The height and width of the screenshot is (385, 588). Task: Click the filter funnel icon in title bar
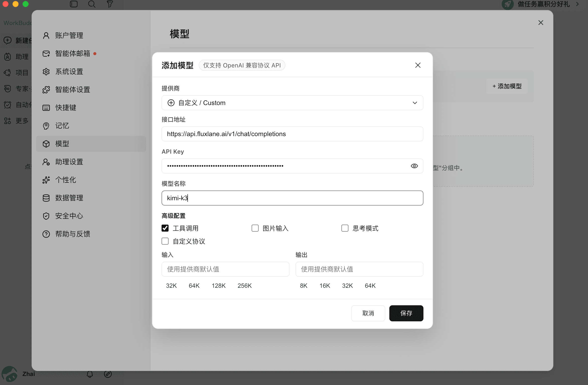[110, 4]
